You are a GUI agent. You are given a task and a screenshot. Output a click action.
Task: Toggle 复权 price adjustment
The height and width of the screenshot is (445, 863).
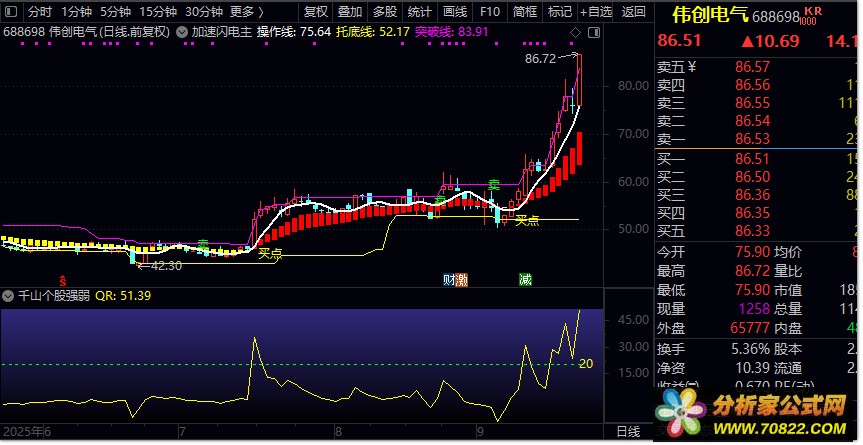[315, 12]
